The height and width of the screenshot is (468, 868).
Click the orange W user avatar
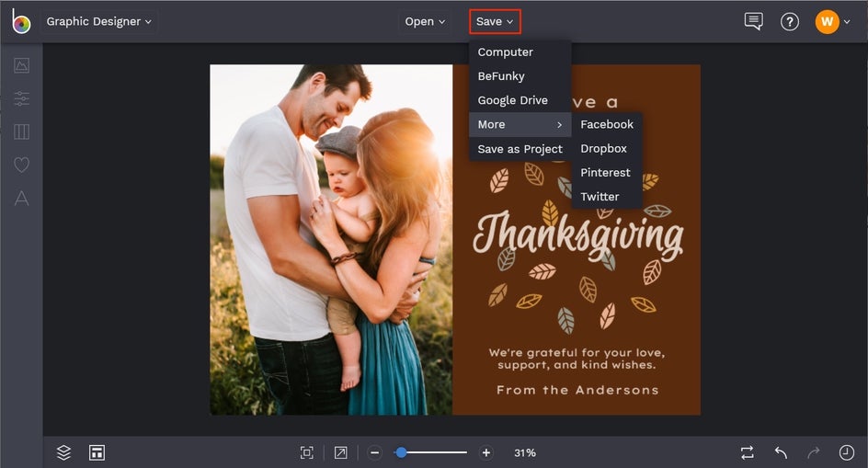[x=827, y=21]
